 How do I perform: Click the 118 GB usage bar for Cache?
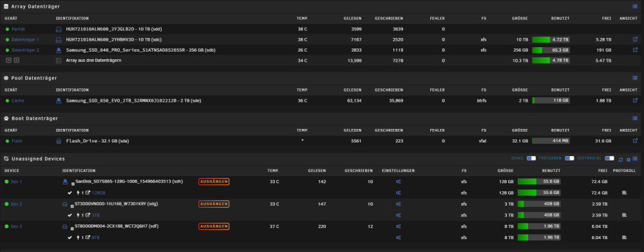coord(551,101)
